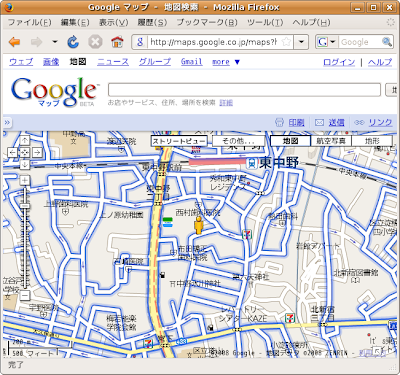
Task: Expand the more dropdown link
Action: coord(226,62)
